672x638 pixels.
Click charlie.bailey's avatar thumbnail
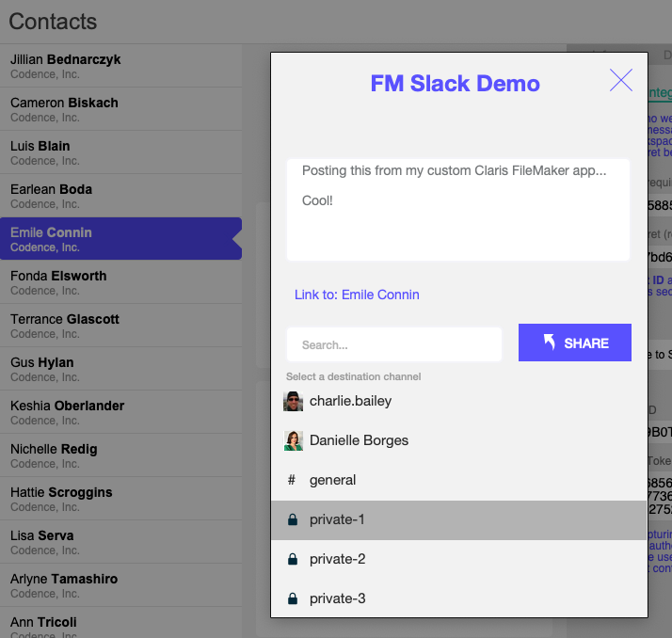(x=293, y=401)
